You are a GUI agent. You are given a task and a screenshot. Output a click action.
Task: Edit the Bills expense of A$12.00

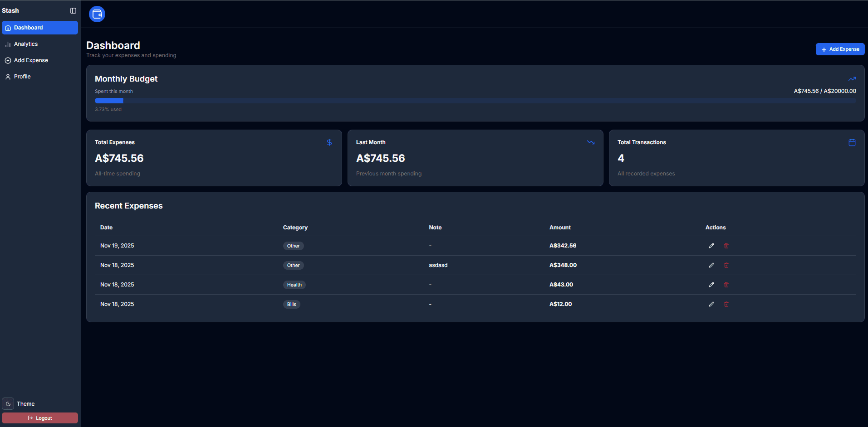(711, 304)
